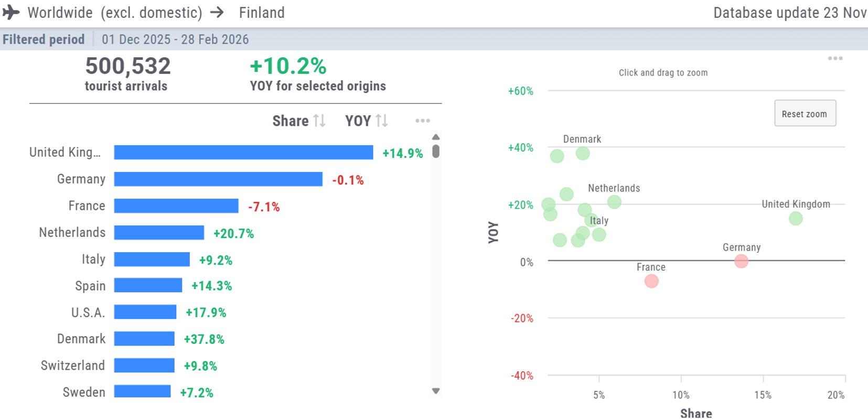Click the Denmark labeled green bubble
Screen dimensions: 868x419
583,153
